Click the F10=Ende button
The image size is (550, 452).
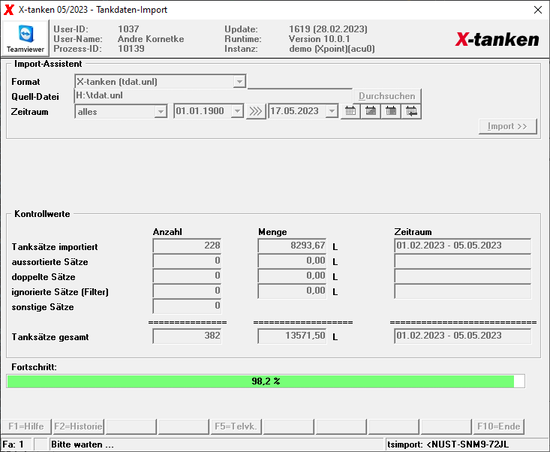(498, 426)
